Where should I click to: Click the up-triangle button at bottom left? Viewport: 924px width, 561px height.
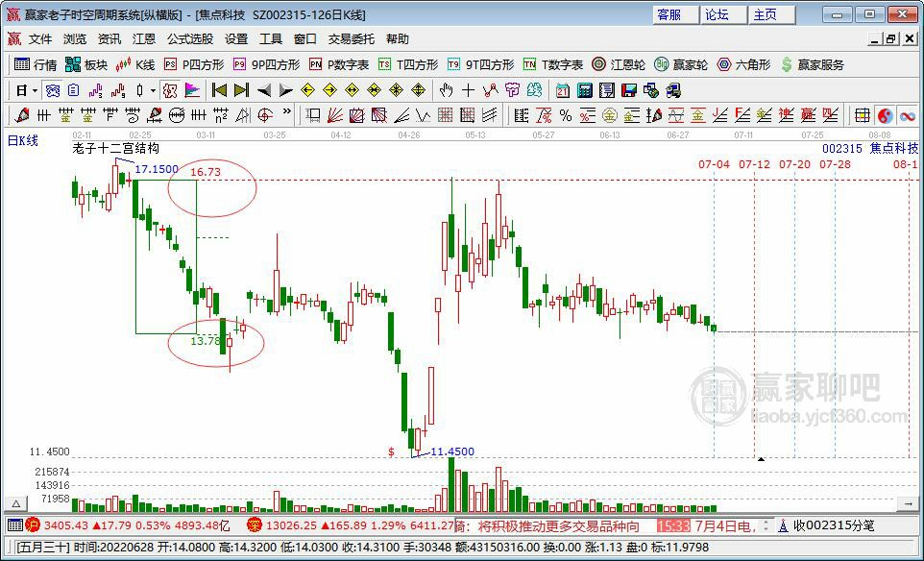tap(16, 503)
